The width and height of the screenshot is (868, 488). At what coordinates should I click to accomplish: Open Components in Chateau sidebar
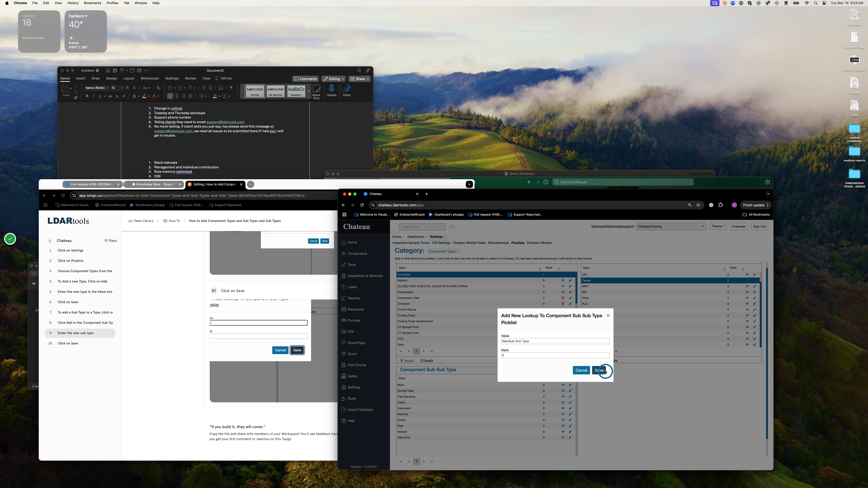[357, 254]
